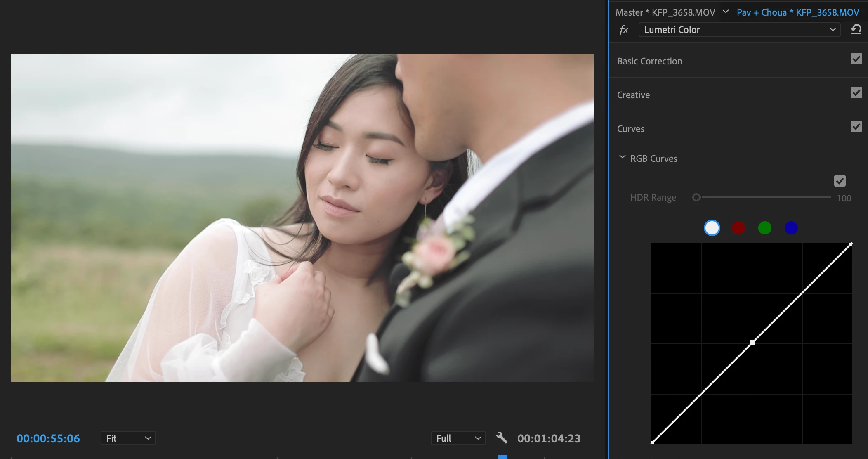Click the fx effect badge icon
Screen dimensions: 868x459
624,30
